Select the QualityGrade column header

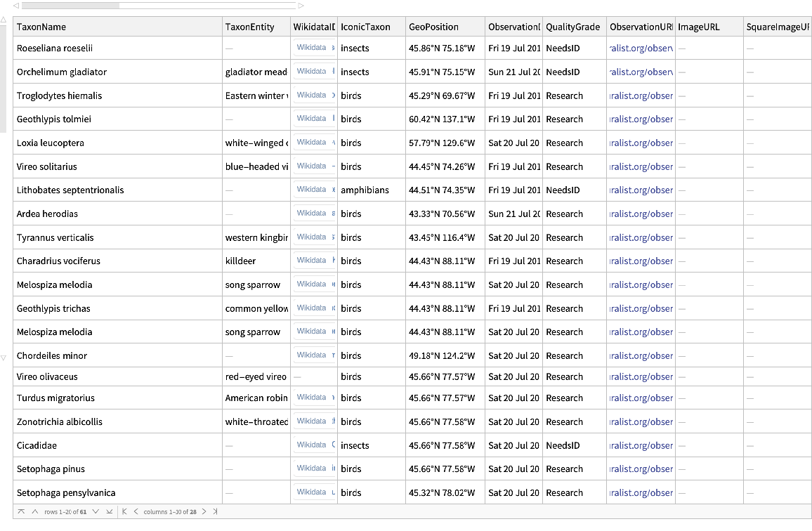(572, 27)
